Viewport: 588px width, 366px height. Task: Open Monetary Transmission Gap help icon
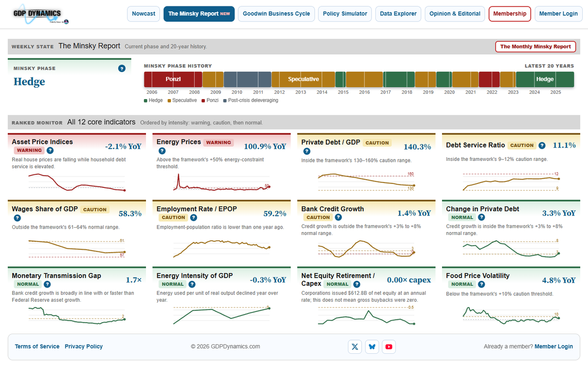coord(47,284)
